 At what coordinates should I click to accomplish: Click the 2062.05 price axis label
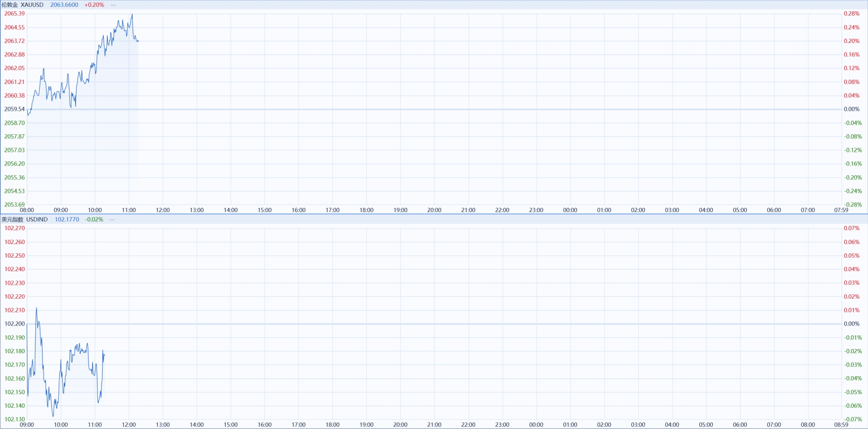[14, 68]
